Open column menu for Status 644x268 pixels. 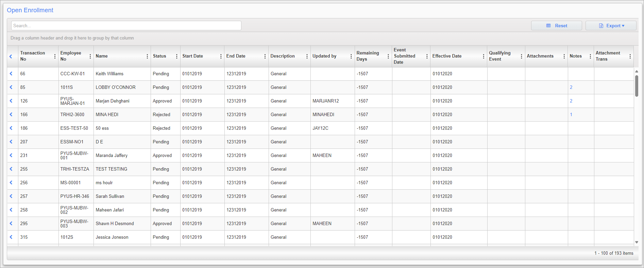(177, 56)
